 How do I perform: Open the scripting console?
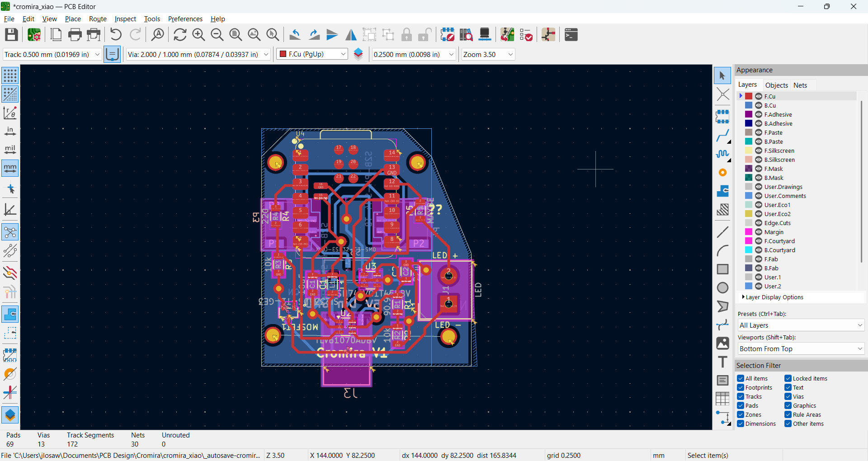pyautogui.click(x=571, y=35)
